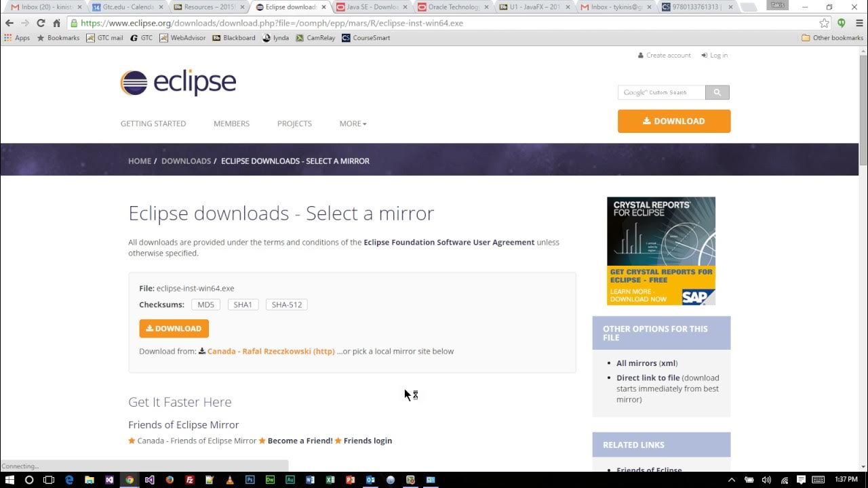Screen dimensions: 868x488
Task: Switch to the Oracle Technology tab
Action: click(x=452, y=7)
